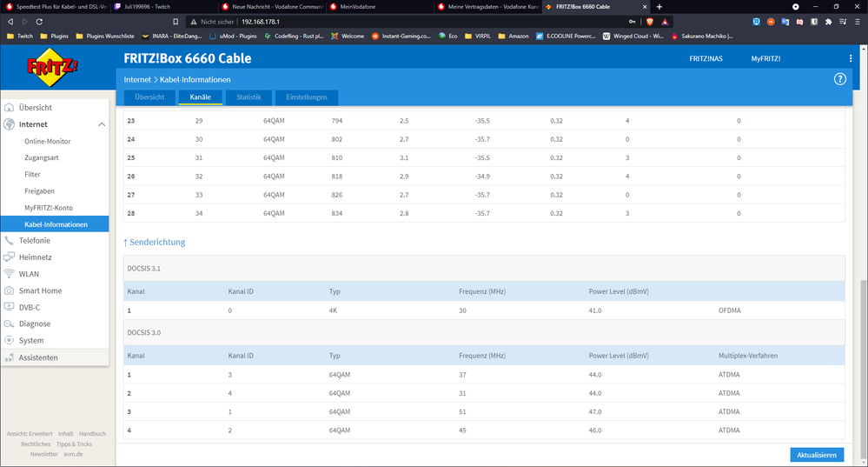
Task: Select Freigaben submenu item
Action: [x=39, y=191]
